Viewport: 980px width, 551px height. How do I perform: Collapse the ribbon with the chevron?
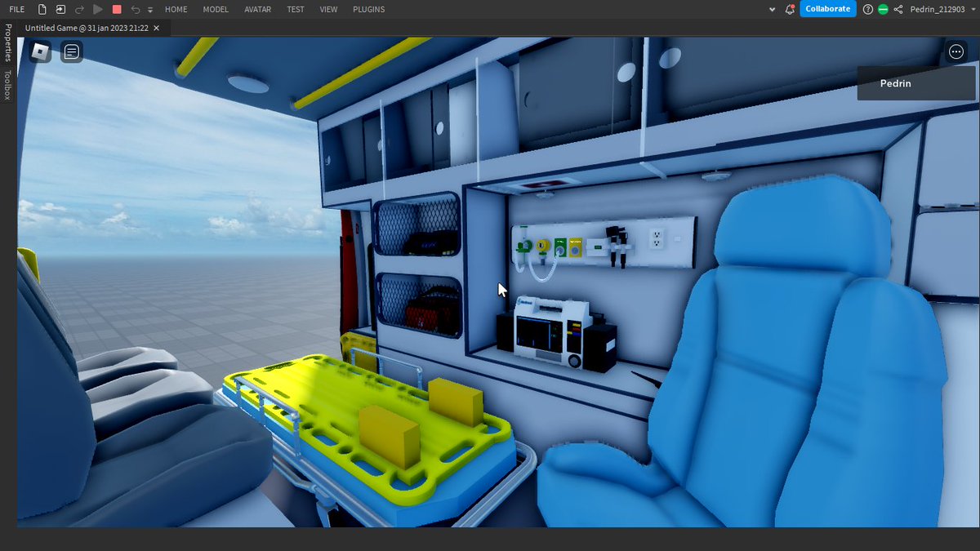[x=773, y=9]
